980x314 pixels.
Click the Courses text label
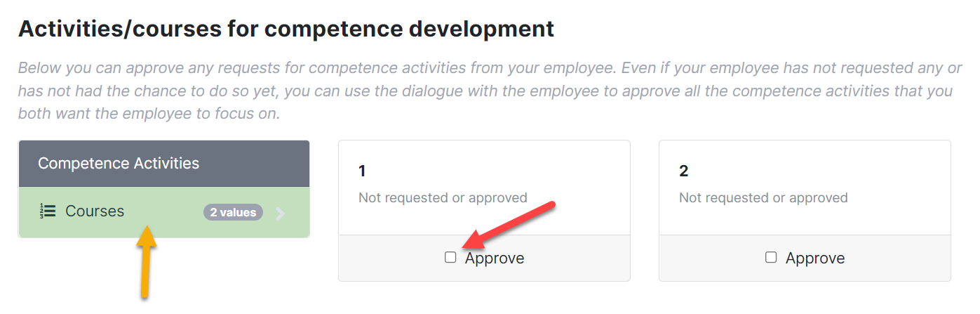click(95, 211)
